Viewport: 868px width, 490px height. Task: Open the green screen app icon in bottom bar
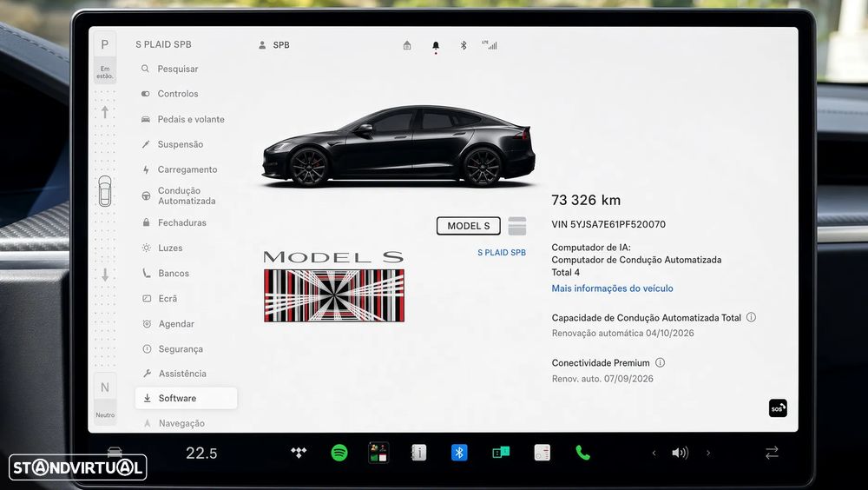tap(501, 453)
